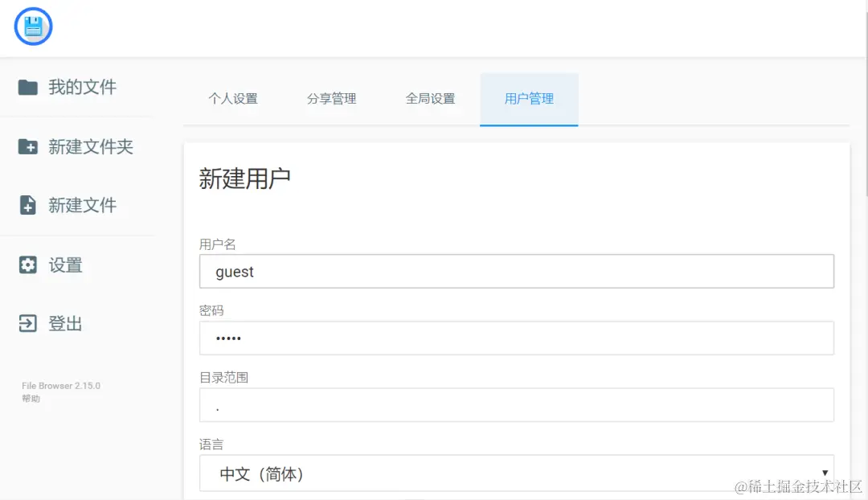
Task: Click the File Browser floppy disk logo
Action: (x=33, y=26)
